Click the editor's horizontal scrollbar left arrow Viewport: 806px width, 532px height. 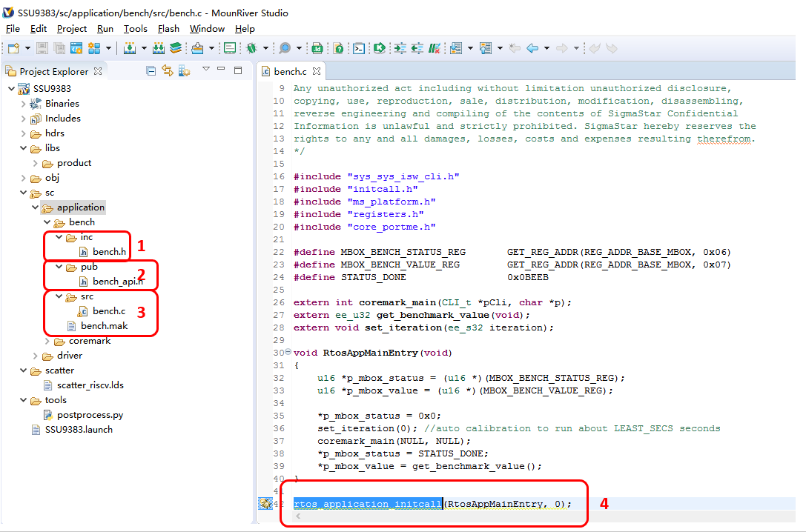point(299,516)
